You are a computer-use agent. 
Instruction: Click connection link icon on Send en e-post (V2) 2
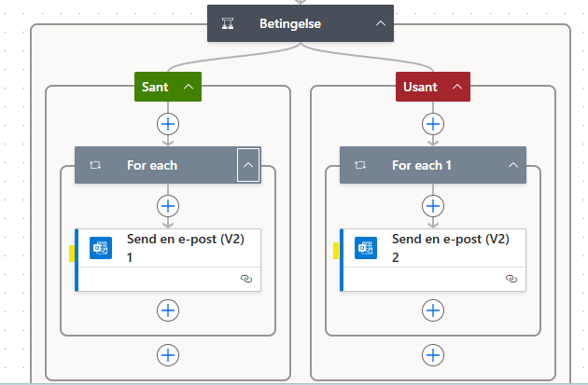coord(511,279)
